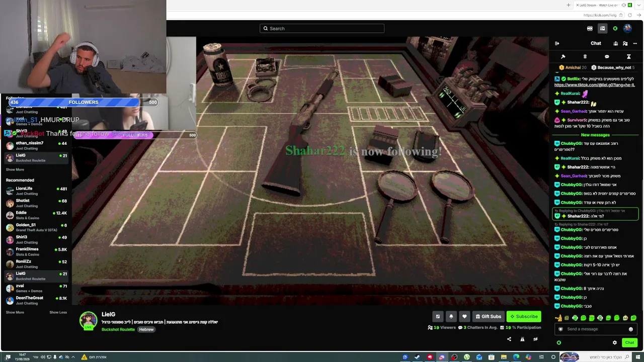Viewport: 644px width, 362px height.
Task: Open the Steam icon in taskbar
Action: [417, 357]
